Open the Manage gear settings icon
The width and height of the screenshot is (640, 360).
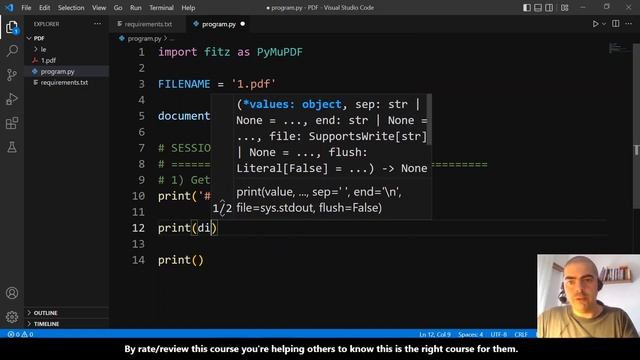click(12, 317)
